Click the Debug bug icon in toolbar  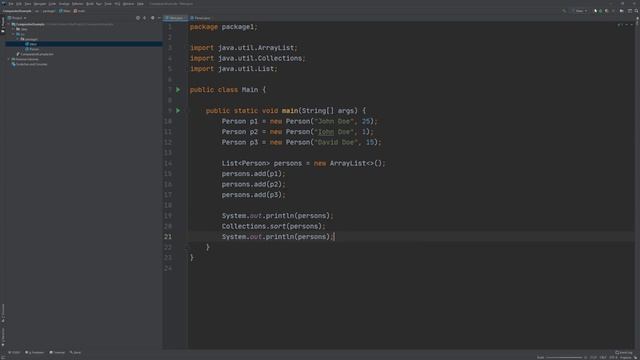click(601, 11)
